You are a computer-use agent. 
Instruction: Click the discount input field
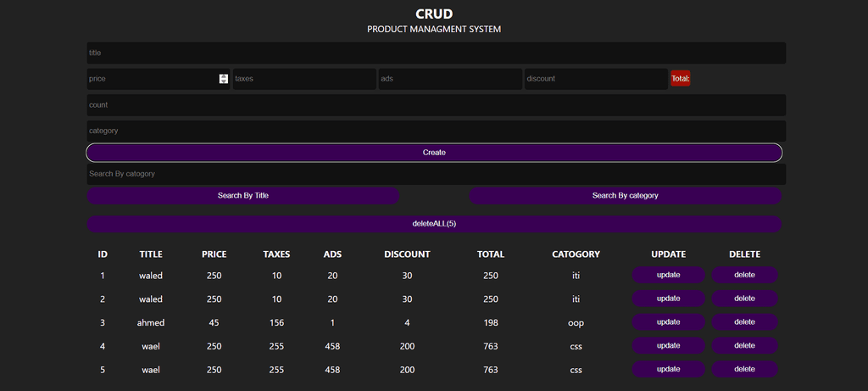tap(596, 79)
